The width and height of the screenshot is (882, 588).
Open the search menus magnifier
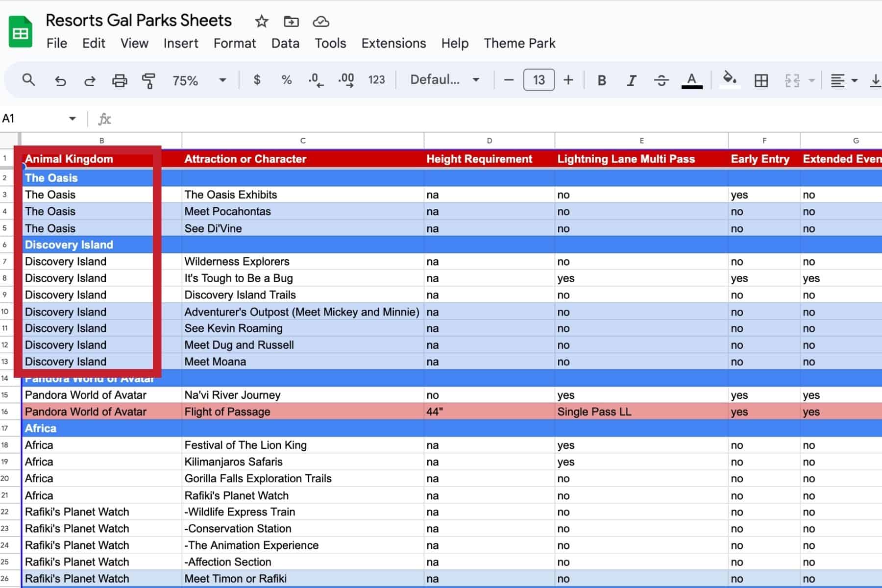coord(29,80)
